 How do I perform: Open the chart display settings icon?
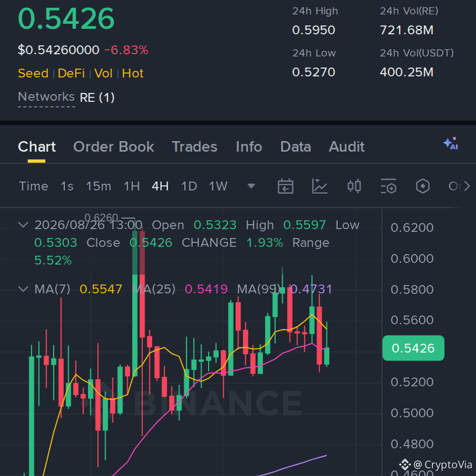click(388, 186)
